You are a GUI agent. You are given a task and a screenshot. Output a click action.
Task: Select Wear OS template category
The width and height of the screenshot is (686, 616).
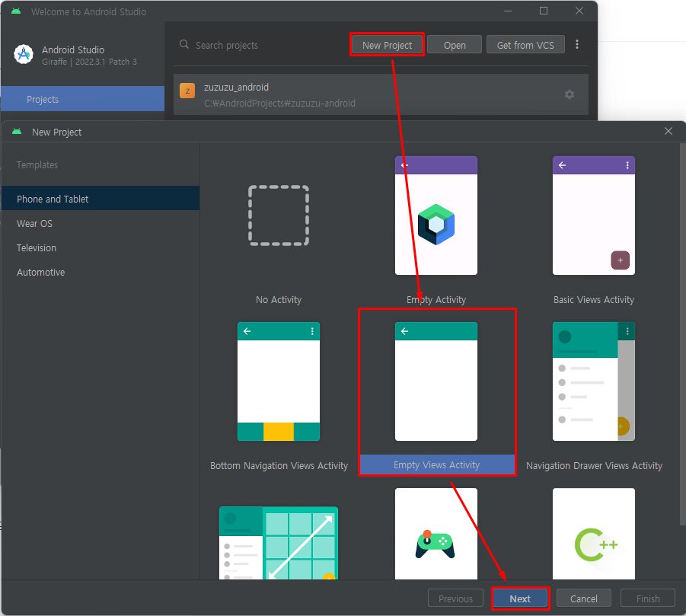point(101,223)
